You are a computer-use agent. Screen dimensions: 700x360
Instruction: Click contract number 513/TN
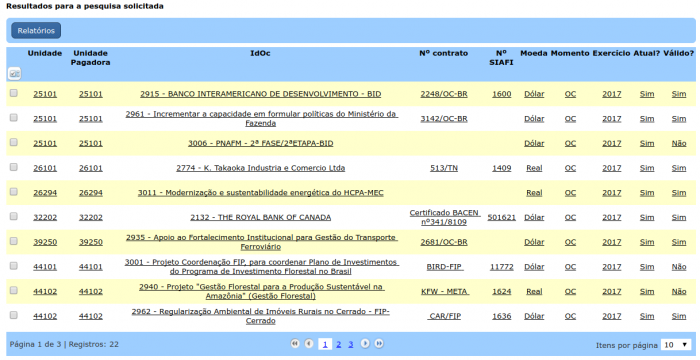[444, 168]
